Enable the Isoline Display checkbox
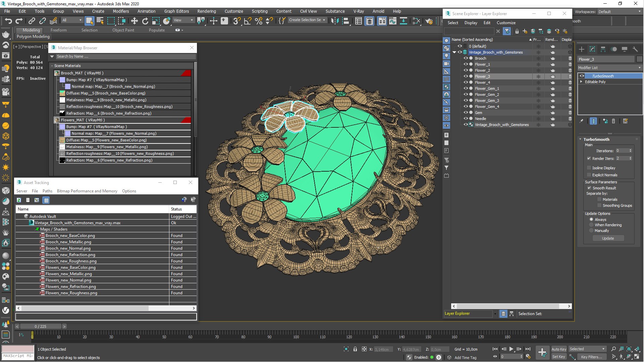644x362 pixels. (x=589, y=168)
